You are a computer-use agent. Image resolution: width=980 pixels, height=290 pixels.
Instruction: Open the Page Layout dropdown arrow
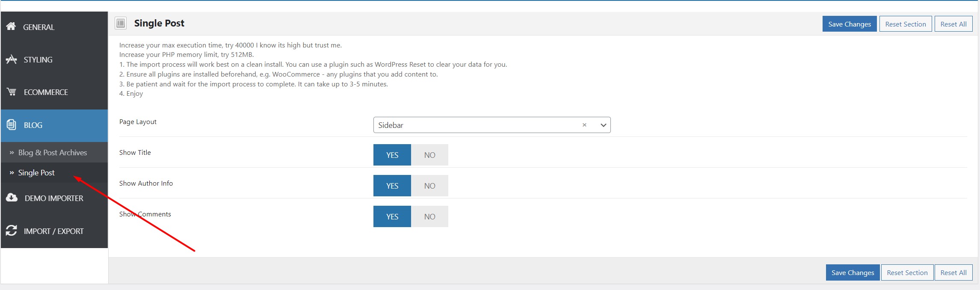[603, 125]
